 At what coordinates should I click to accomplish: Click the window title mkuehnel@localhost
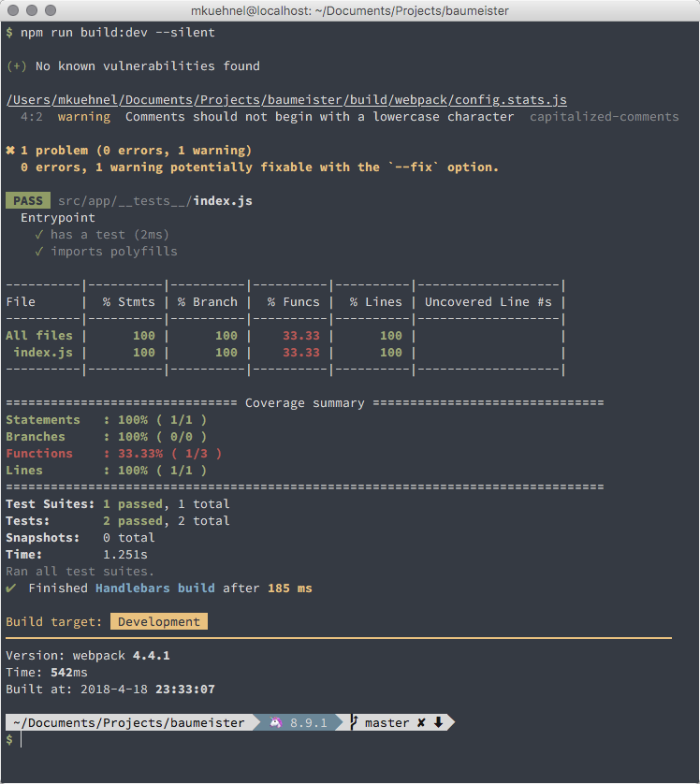[x=349, y=10]
